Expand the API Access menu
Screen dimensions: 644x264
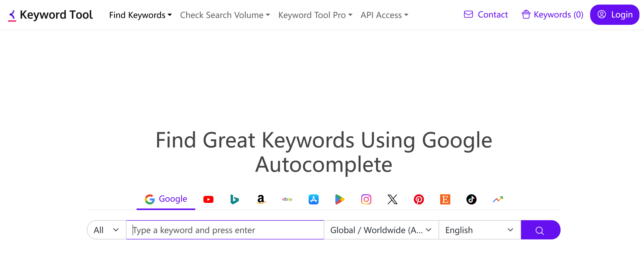tap(384, 15)
